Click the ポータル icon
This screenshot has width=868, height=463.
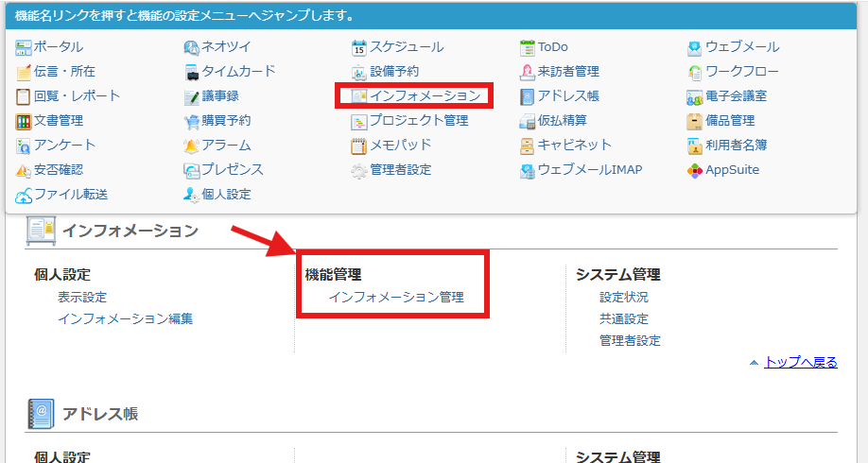(24, 48)
